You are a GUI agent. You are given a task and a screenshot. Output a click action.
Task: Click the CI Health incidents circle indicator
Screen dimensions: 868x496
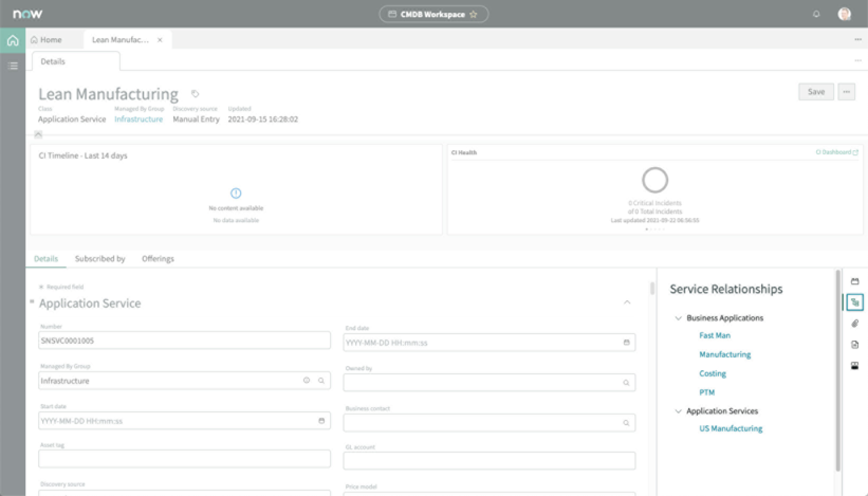(x=655, y=180)
